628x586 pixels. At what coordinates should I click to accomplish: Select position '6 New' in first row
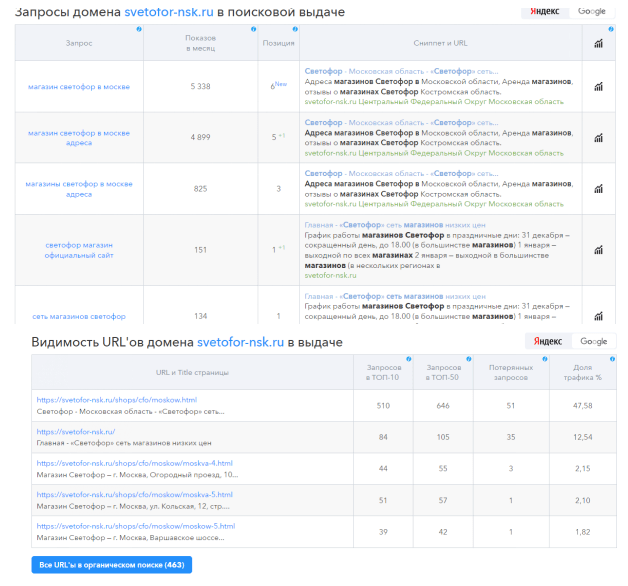279,85
